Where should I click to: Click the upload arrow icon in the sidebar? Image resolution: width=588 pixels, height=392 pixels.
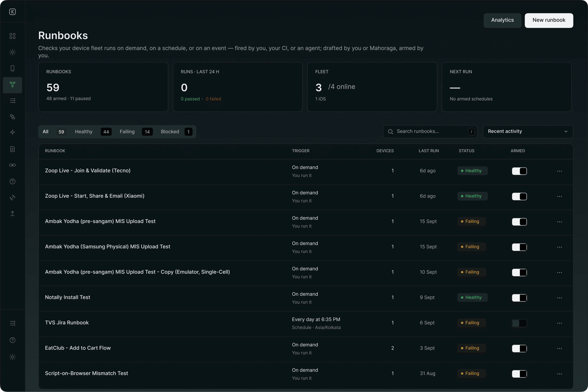pyautogui.click(x=13, y=213)
